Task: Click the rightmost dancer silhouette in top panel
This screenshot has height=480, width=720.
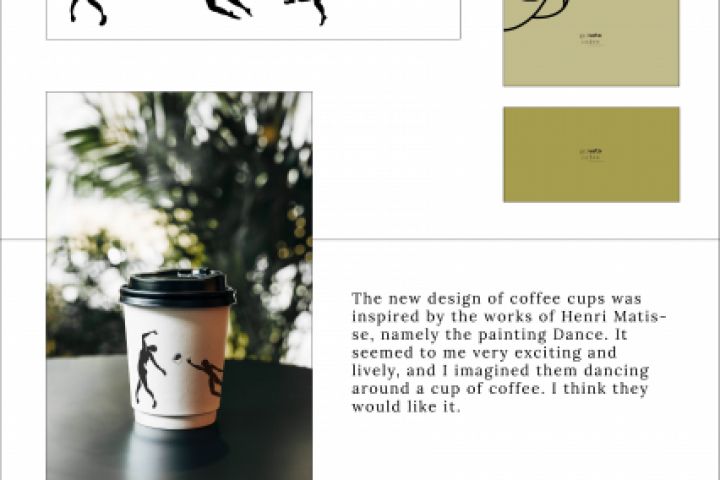Action: click(307, 11)
